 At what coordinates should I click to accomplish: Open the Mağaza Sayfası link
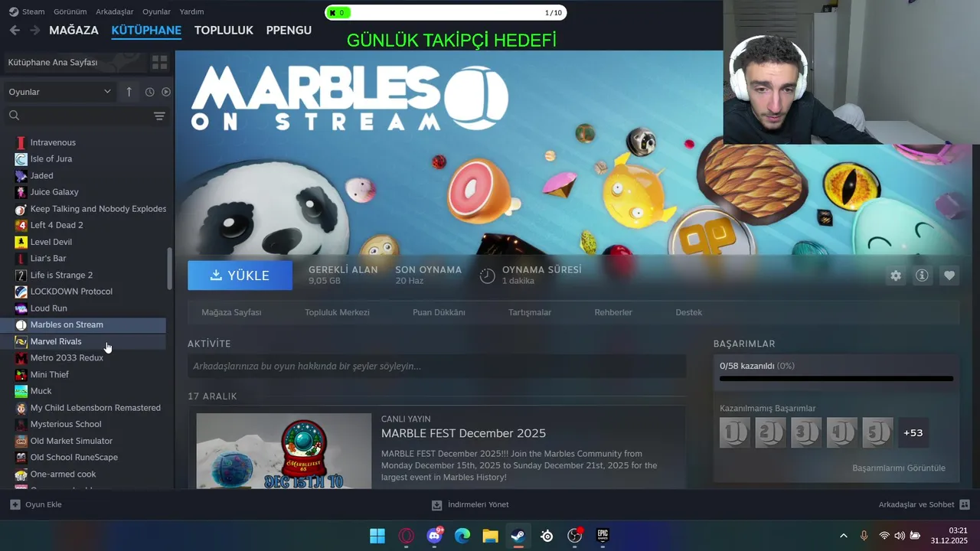pos(231,312)
